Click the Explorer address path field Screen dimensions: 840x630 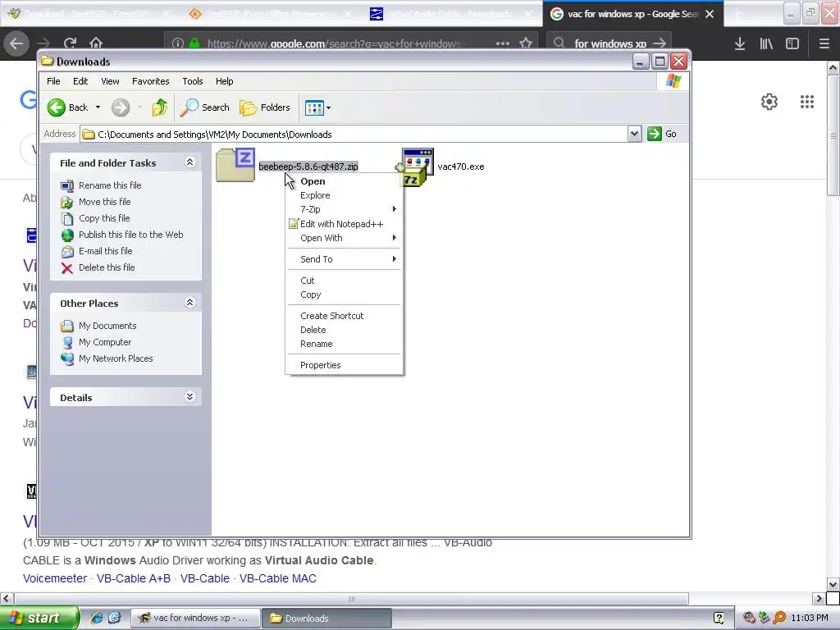[x=354, y=134]
